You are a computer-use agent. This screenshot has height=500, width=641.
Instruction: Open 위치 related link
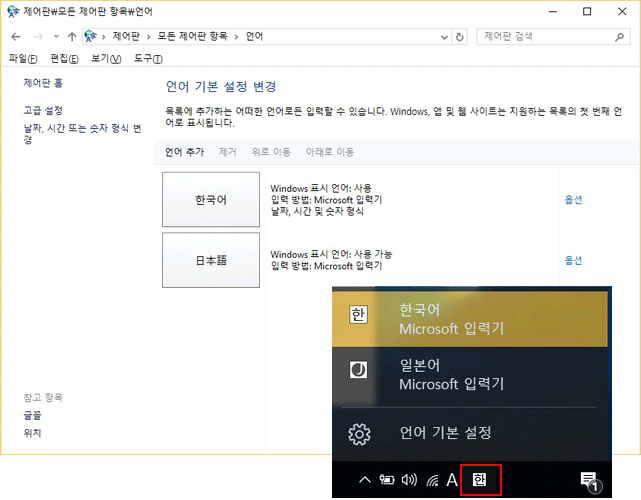click(x=32, y=433)
